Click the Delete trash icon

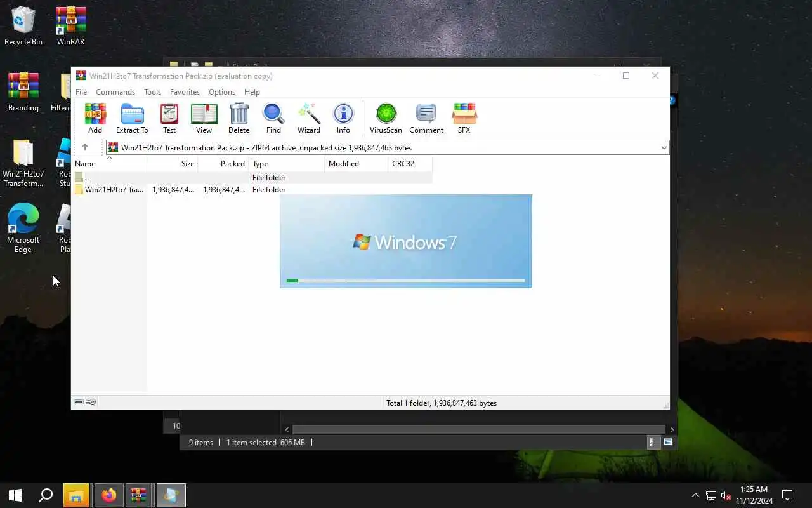click(x=239, y=119)
